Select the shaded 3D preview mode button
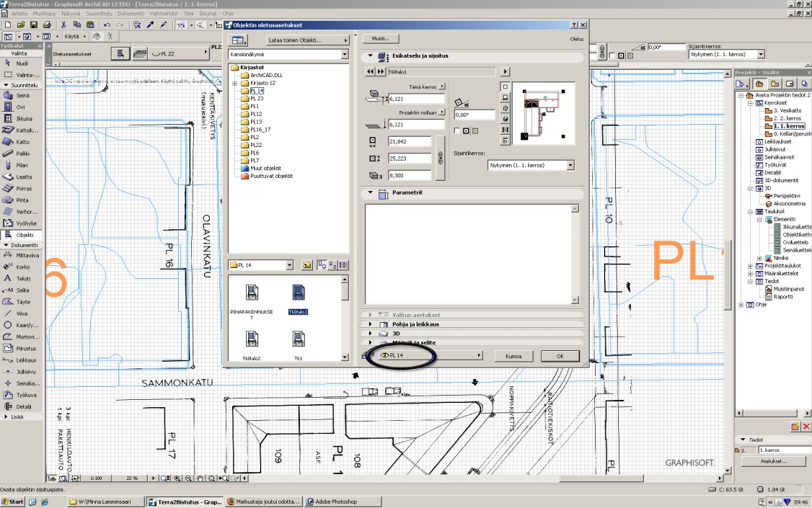 tap(506, 119)
